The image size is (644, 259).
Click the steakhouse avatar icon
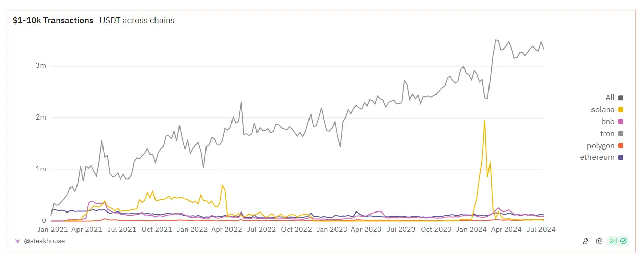17,241
